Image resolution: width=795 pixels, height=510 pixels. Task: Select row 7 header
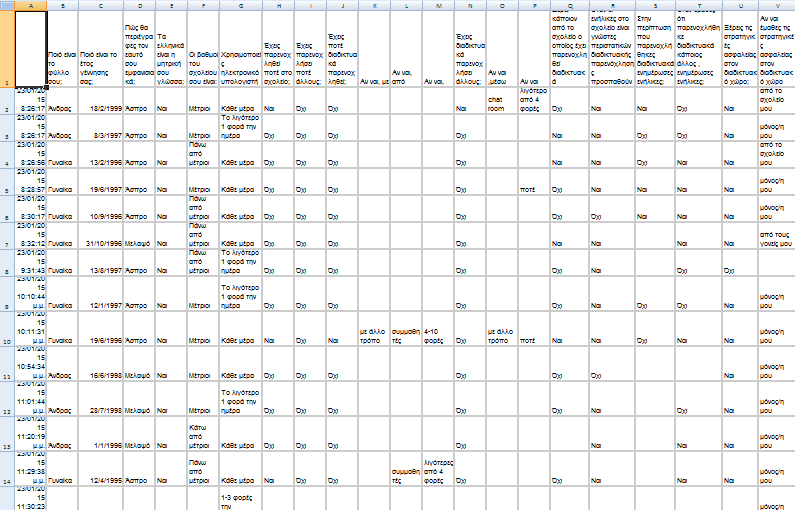pos(7,235)
